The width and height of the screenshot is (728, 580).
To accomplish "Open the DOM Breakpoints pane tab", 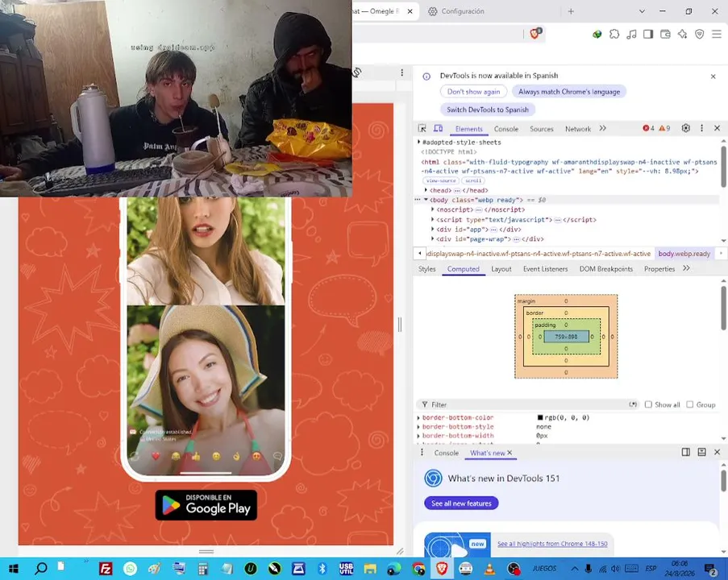I will click(x=606, y=269).
